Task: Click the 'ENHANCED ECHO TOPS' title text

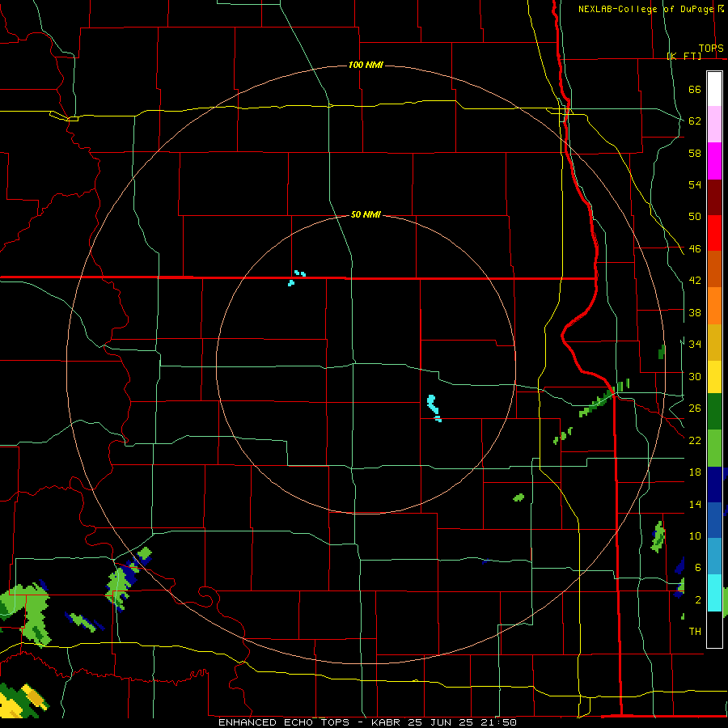Action: pyautogui.click(x=284, y=722)
